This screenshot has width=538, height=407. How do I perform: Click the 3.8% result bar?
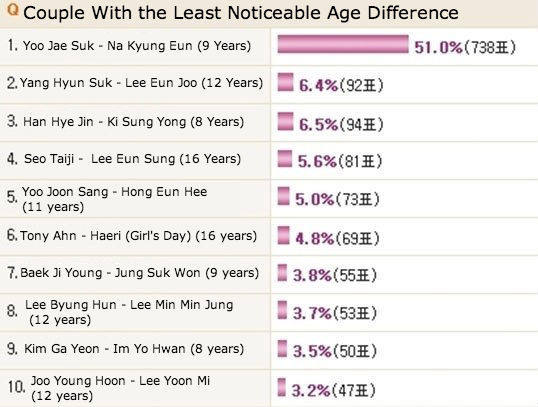(282, 272)
